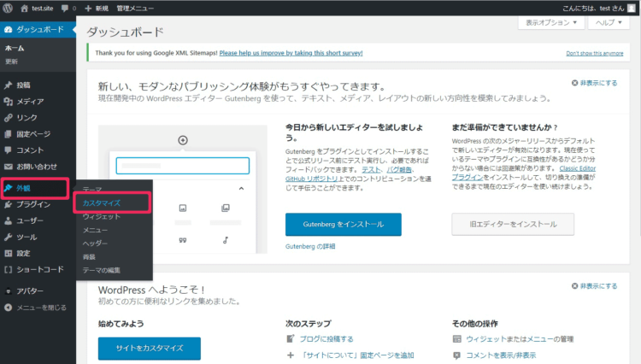Select カスタマイズ in the 外観 submenu

pos(101,203)
